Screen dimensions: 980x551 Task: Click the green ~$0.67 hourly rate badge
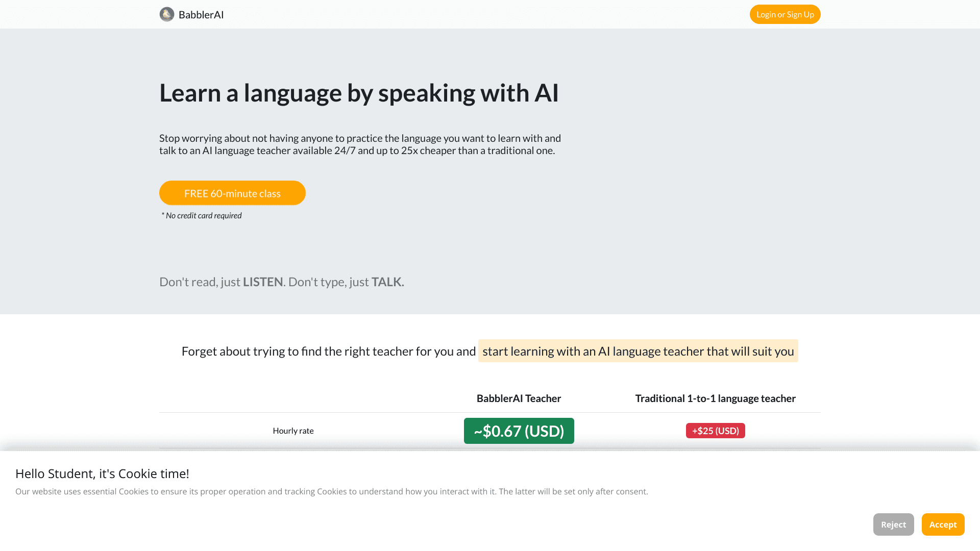click(x=519, y=431)
